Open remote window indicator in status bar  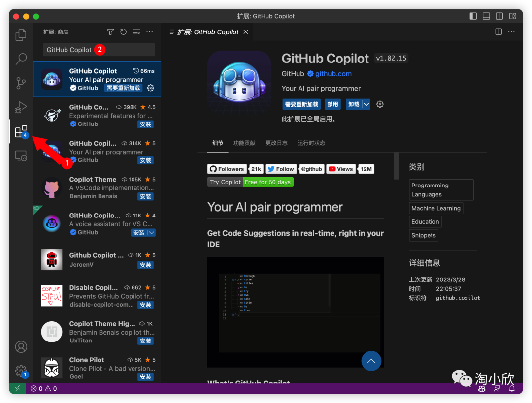pyautogui.click(x=18, y=388)
